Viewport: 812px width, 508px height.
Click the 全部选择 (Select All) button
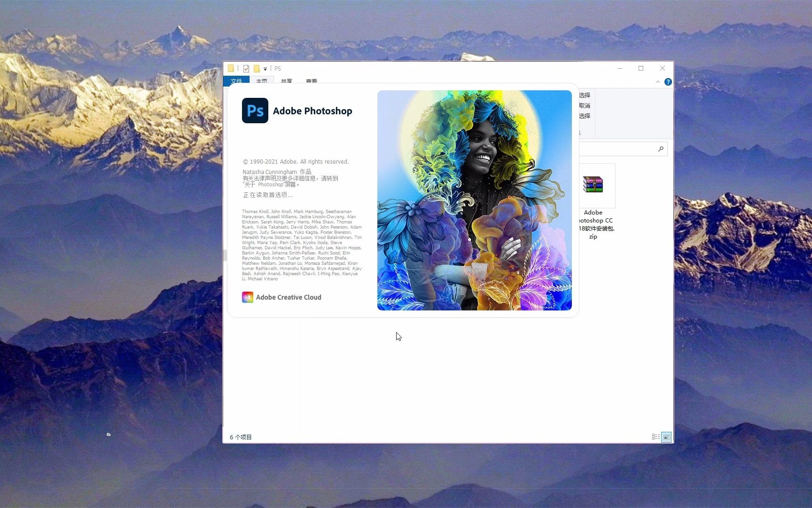click(x=584, y=95)
